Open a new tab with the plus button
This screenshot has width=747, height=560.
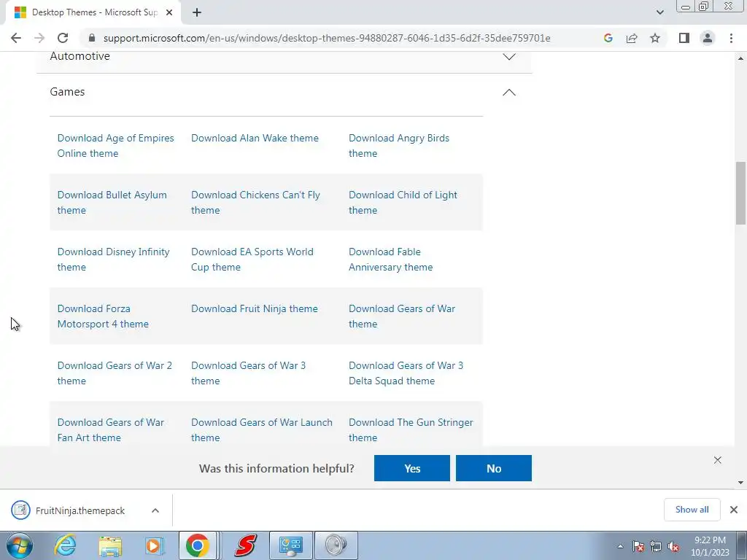(x=197, y=12)
